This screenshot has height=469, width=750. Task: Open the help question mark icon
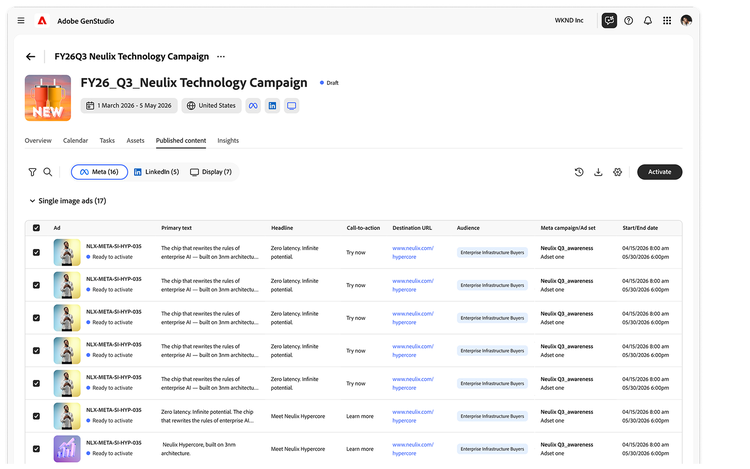(629, 21)
